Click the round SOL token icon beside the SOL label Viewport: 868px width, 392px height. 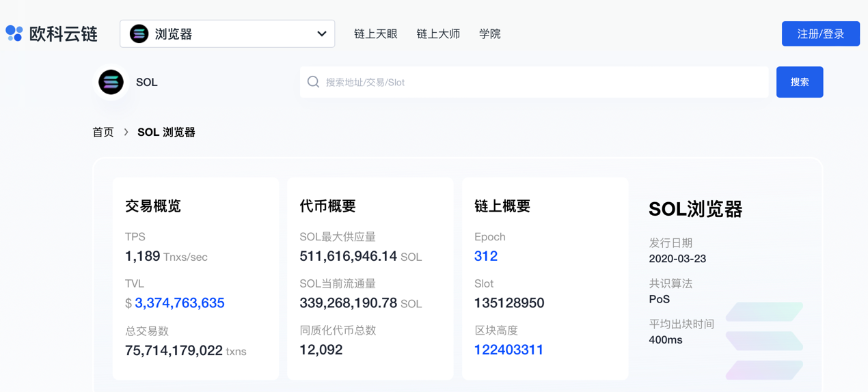coord(111,82)
